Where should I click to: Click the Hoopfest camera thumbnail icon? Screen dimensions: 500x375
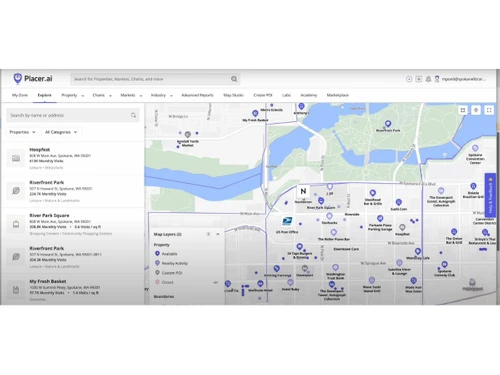[16, 158]
